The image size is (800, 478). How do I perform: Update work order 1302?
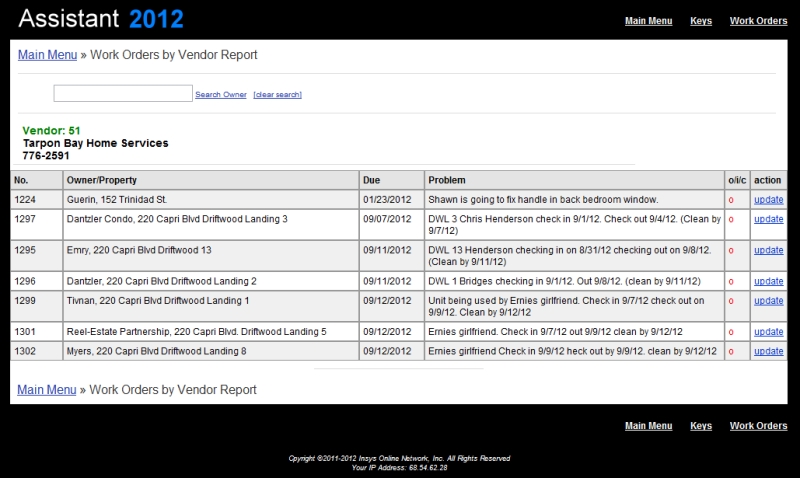(768, 351)
